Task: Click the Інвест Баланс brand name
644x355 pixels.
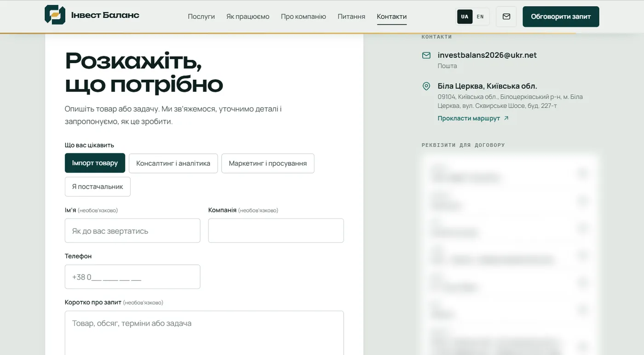Action: pos(105,15)
